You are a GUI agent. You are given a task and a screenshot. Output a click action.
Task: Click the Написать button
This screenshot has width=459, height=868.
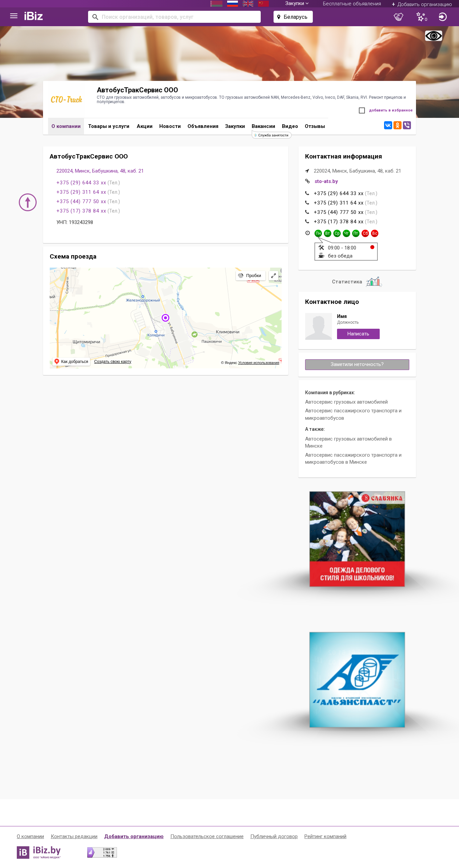(x=358, y=334)
